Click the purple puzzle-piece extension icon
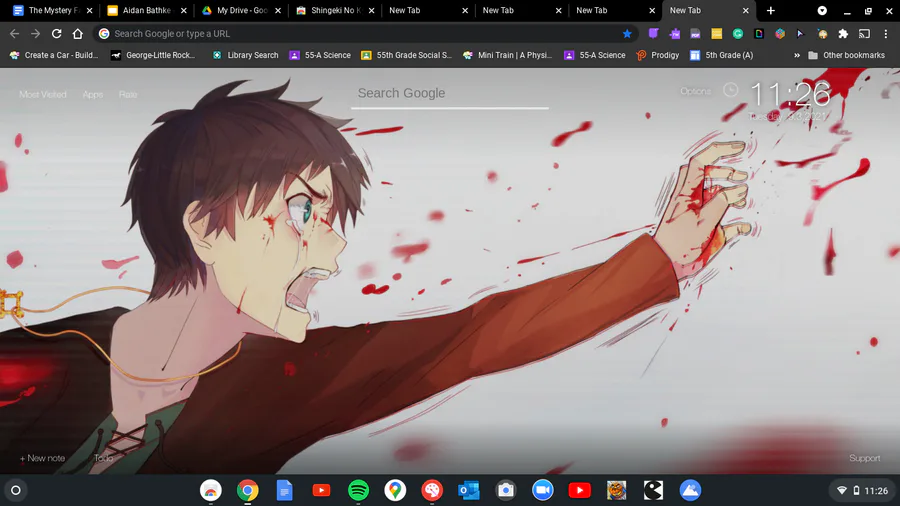Screen dimensions: 900x506 coord(674,34)
